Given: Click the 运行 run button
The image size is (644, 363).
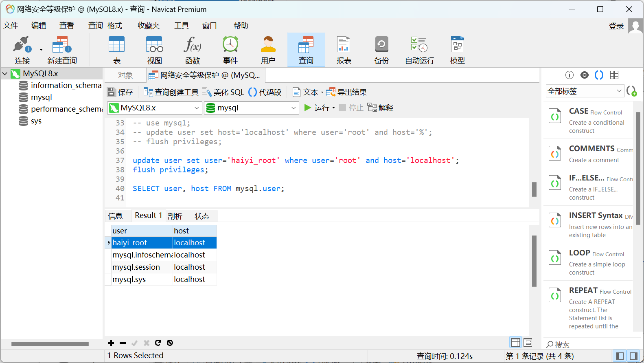Looking at the screenshot, I should tap(318, 108).
